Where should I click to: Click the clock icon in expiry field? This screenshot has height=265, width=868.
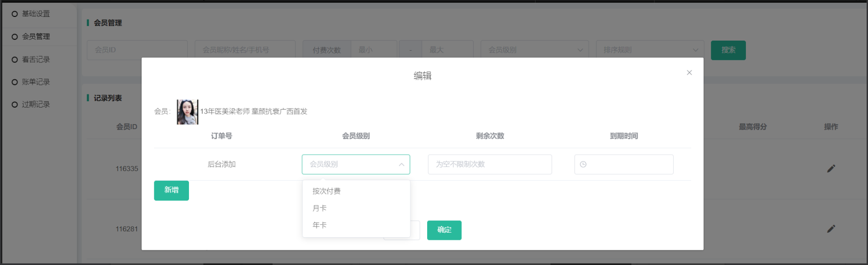pyautogui.click(x=583, y=164)
